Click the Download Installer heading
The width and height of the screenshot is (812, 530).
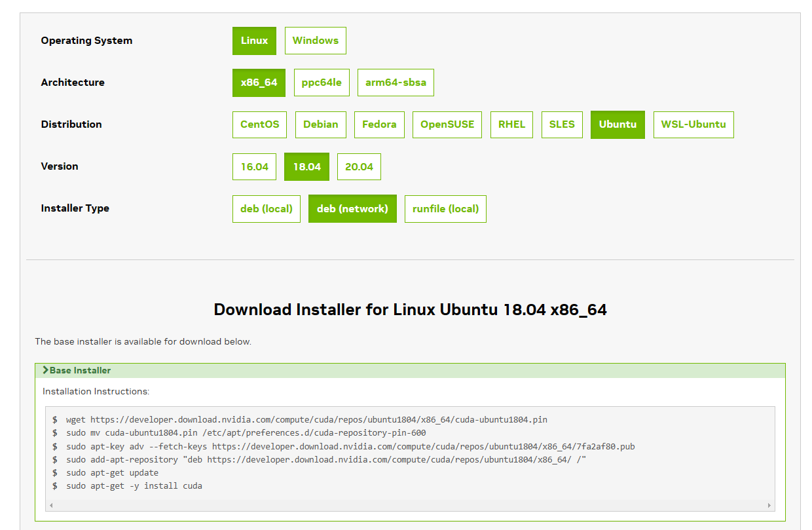(410, 309)
